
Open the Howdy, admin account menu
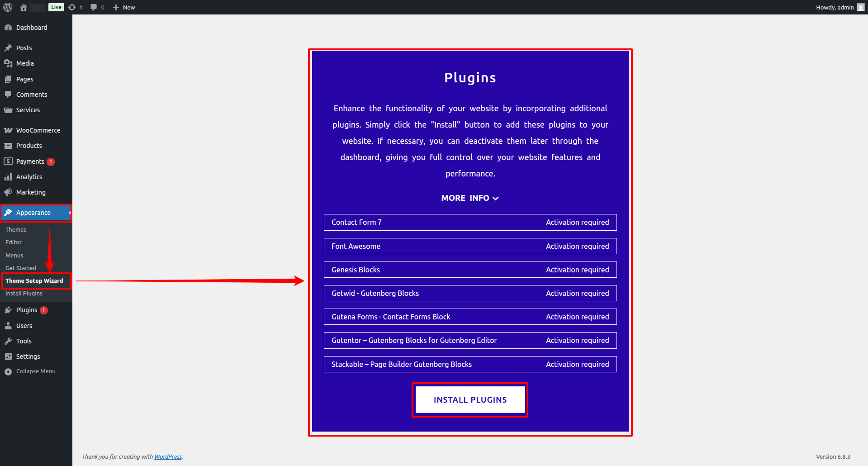[835, 7]
